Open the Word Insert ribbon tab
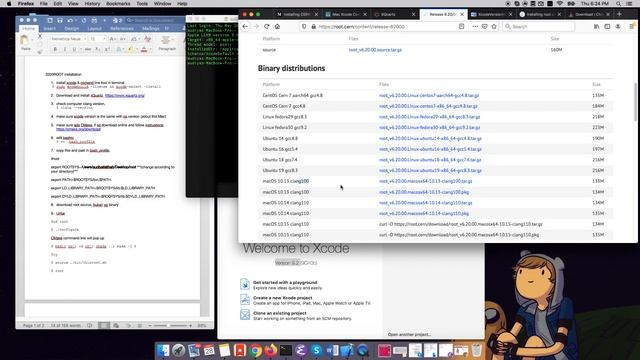 pos(49,29)
